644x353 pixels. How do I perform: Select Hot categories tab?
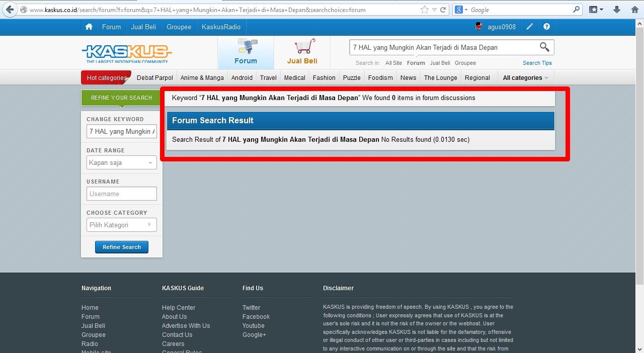pyautogui.click(x=106, y=77)
